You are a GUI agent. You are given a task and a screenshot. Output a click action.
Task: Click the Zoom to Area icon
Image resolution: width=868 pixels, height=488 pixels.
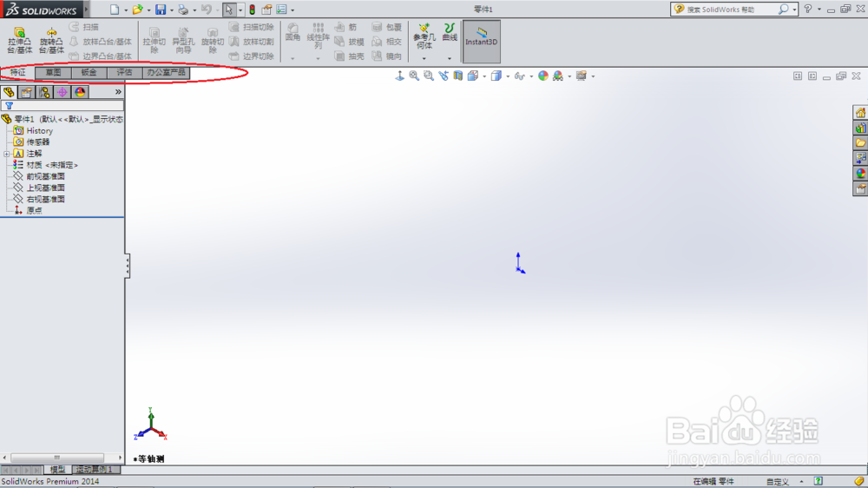pos(429,76)
